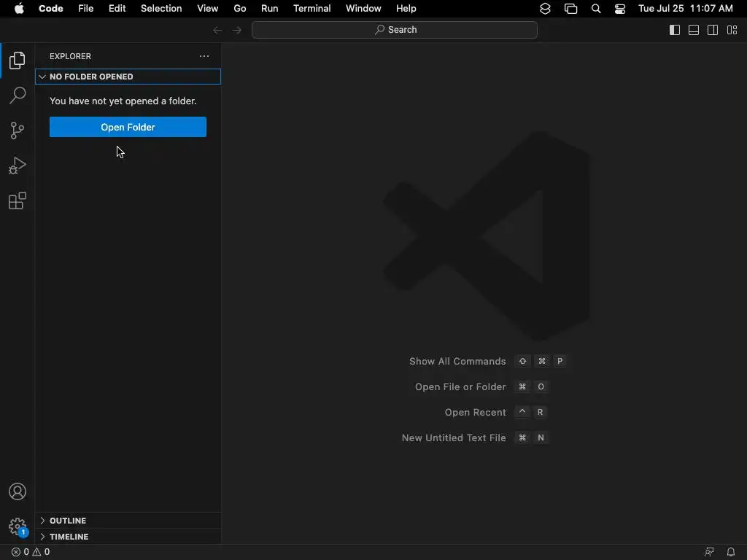Open the Run menu
Screen dimensions: 747x560
coord(270,9)
